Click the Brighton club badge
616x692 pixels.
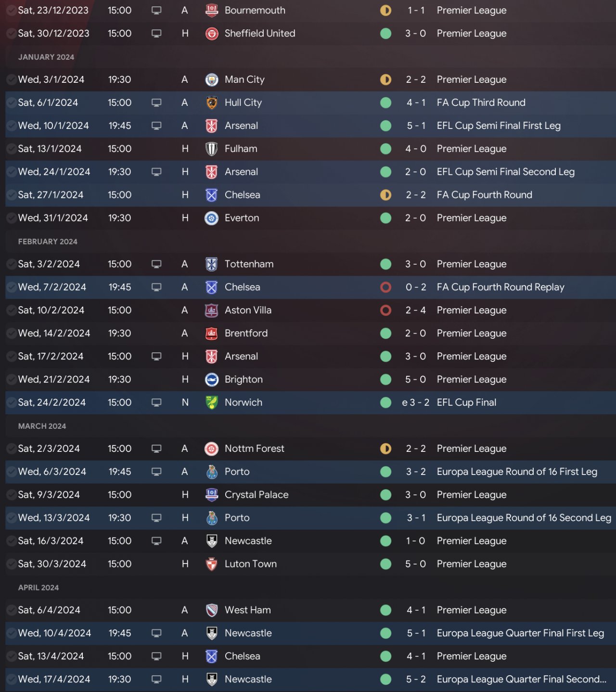(x=211, y=380)
